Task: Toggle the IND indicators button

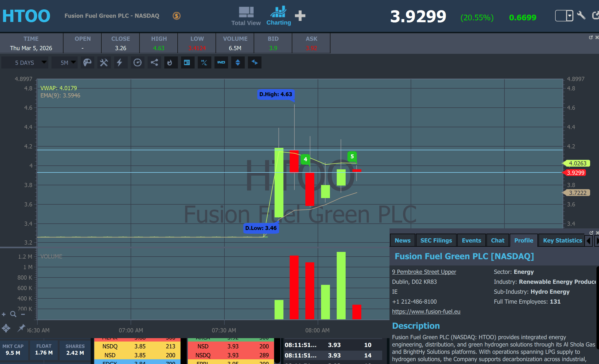Action: point(221,63)
